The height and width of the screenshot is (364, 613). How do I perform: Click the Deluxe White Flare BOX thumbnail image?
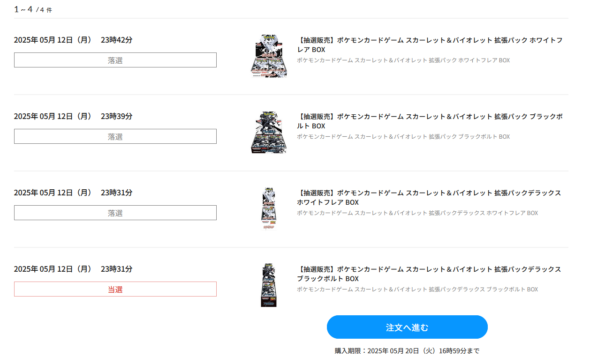click(x=269, y=208)
